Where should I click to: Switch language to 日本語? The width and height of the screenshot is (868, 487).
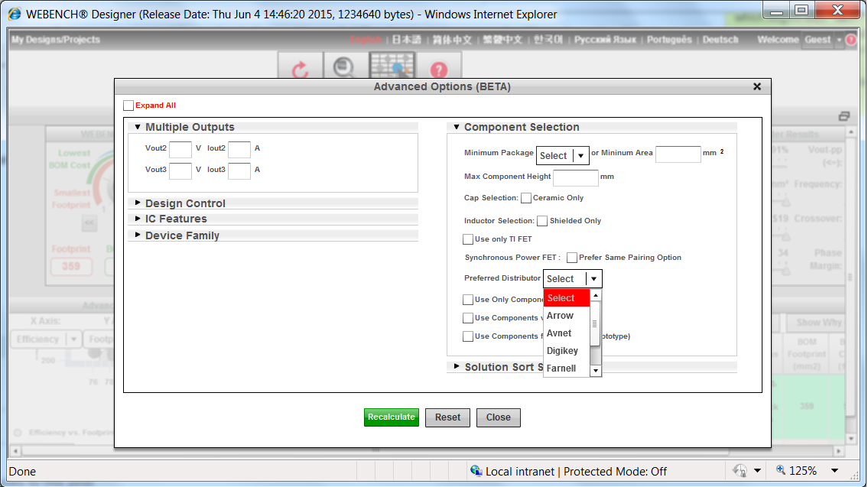coord(406,40)
